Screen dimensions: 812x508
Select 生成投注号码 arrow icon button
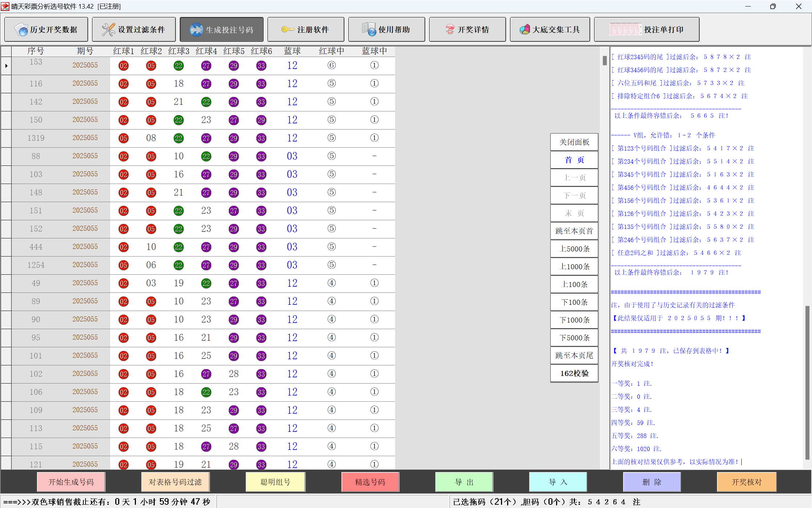click(x=196, y=30)
